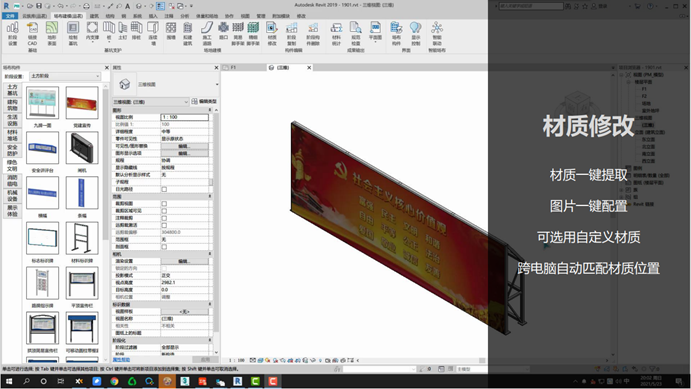Expand the 三维视图 (三维) instance dropdown

(x=150, y=102)
